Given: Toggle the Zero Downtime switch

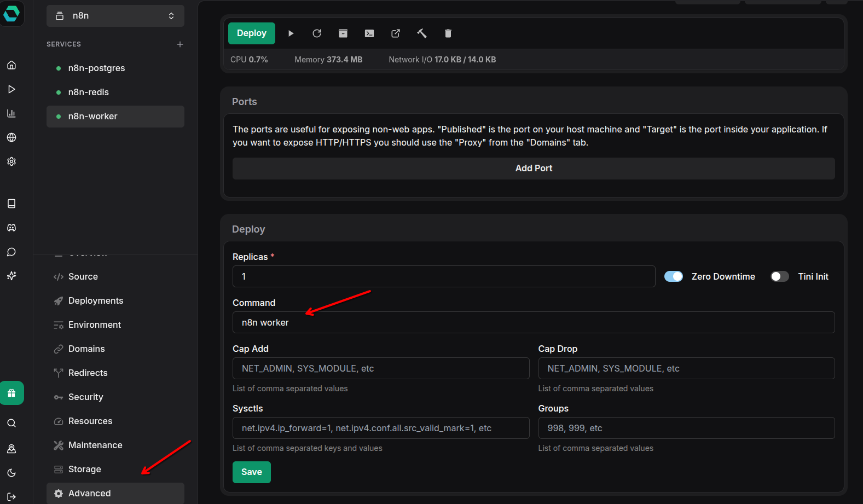Looking at the screenshot, I should click(x=674, y=276).
